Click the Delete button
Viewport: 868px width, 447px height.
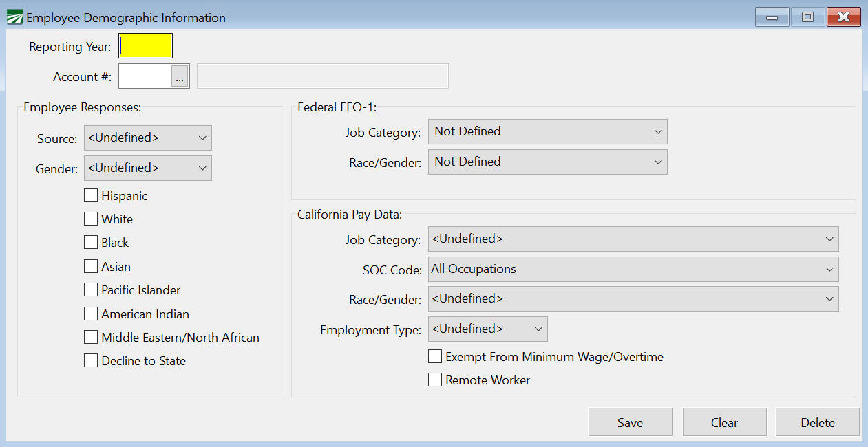click(817, 422)
